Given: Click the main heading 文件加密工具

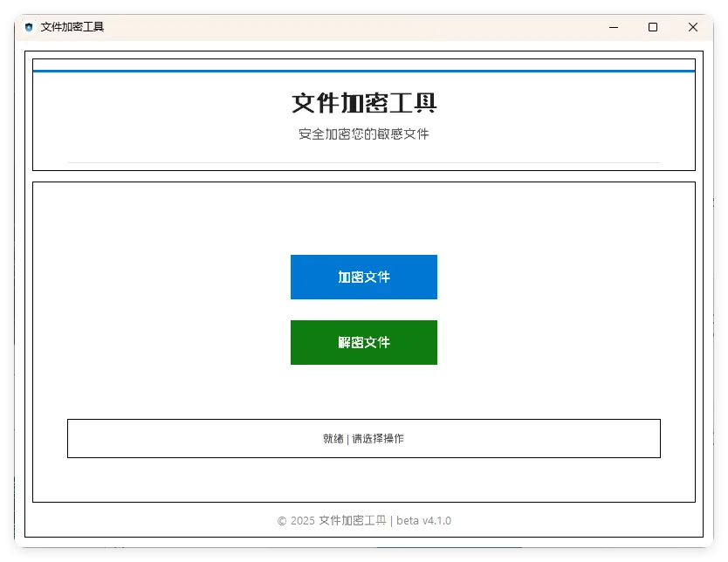Looking at the screenshot, I should [363, 103].
